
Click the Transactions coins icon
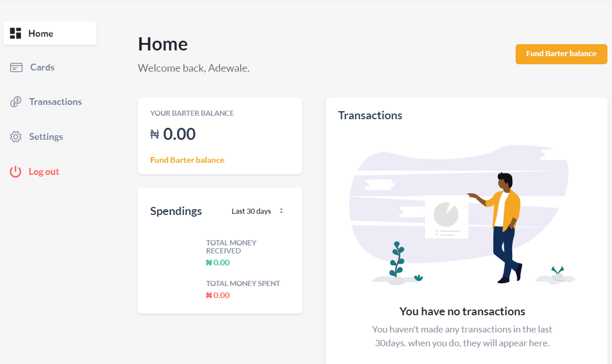15,102
